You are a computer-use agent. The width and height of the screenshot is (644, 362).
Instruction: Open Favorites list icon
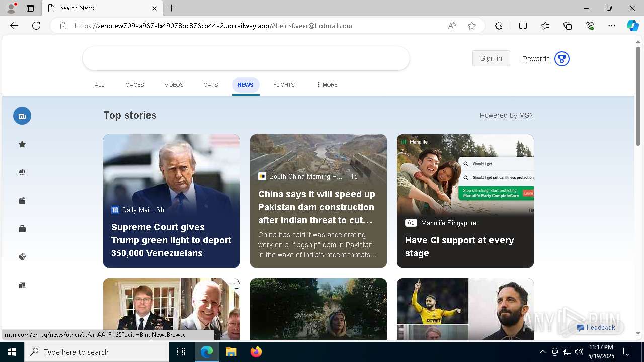pyautogui.click(x=545, y=26)
